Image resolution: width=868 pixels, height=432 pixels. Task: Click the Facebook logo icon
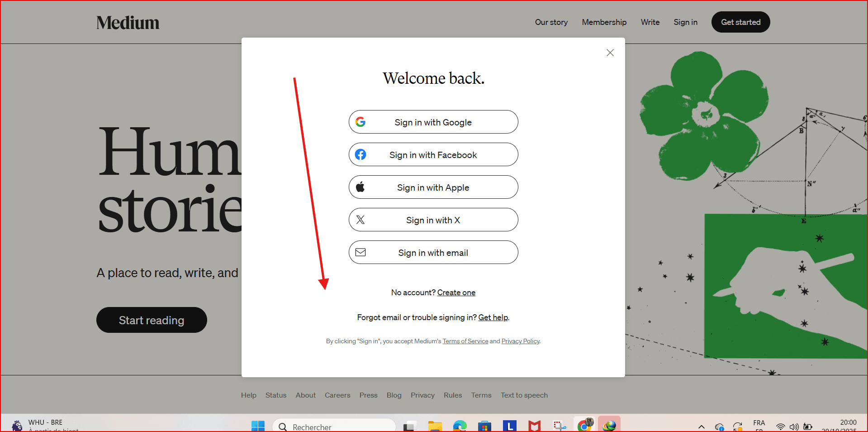(x=360, y=155)
